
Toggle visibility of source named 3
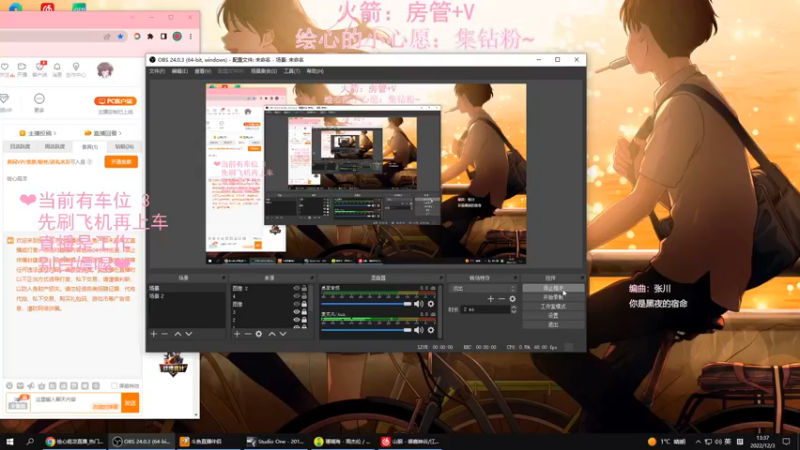tap(296, 312)
